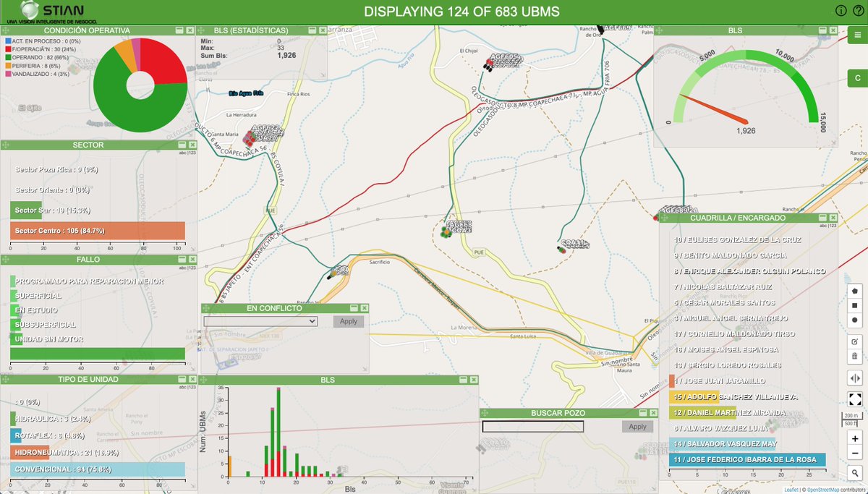Screen dimensions: 868x494
Task: Activate the edit layers tool
Action: pos(855,341)
